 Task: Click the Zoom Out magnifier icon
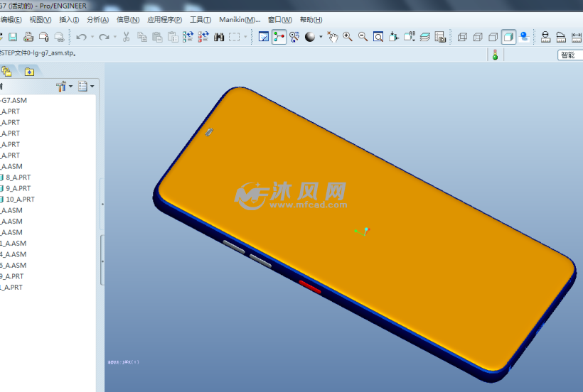(x=363, y=37)
